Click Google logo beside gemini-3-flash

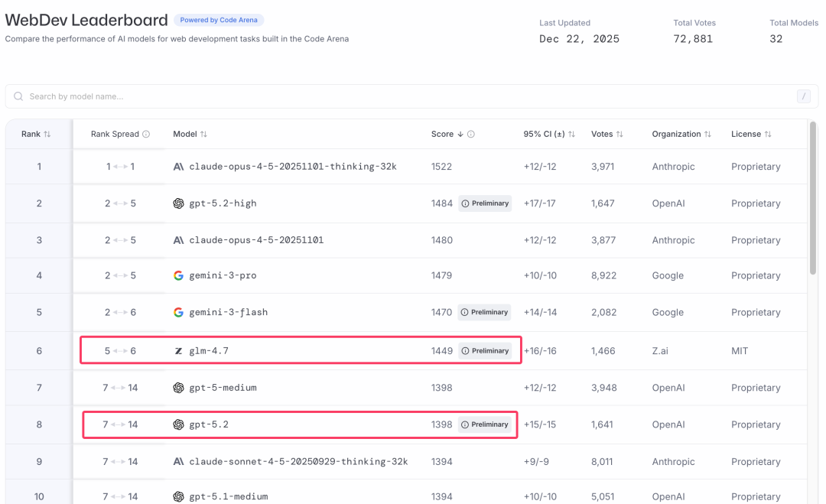[178, 312]
